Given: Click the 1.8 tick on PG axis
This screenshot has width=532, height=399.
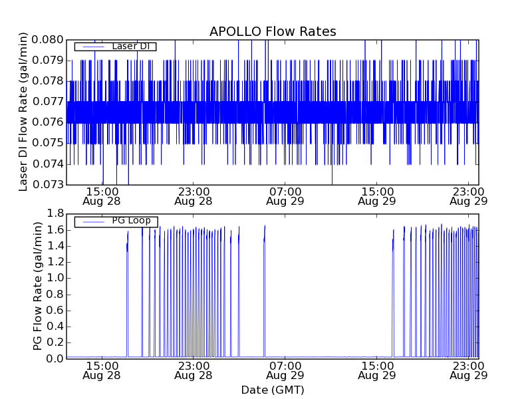Looking at the screenshot, I should [x=55, y=213].
